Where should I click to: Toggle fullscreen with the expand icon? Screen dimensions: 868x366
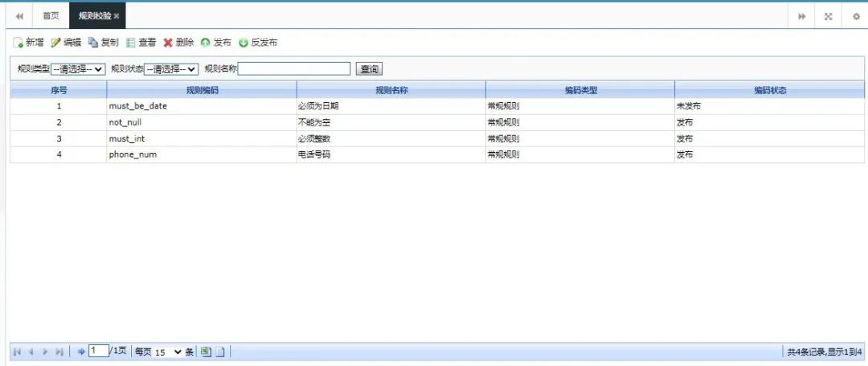pos(828,17)
